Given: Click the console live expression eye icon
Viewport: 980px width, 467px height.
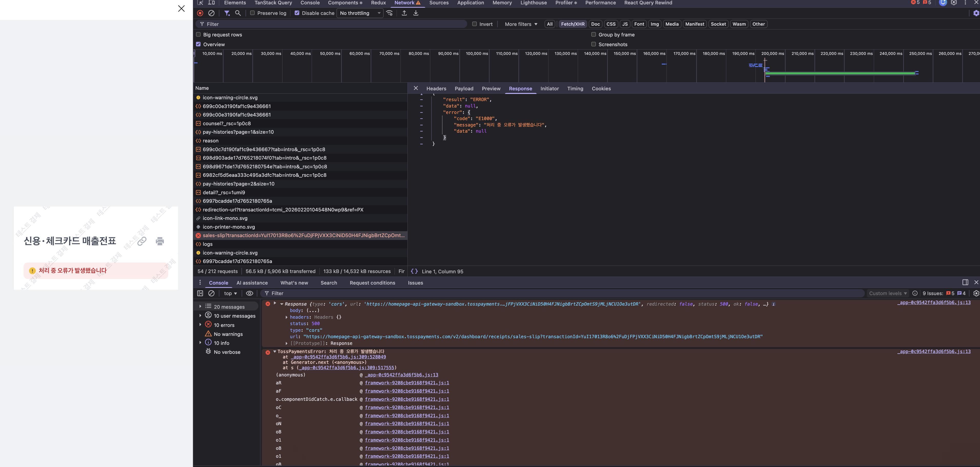Looking at the screenshot, I should pyautogui.click(x=250, y=294).
